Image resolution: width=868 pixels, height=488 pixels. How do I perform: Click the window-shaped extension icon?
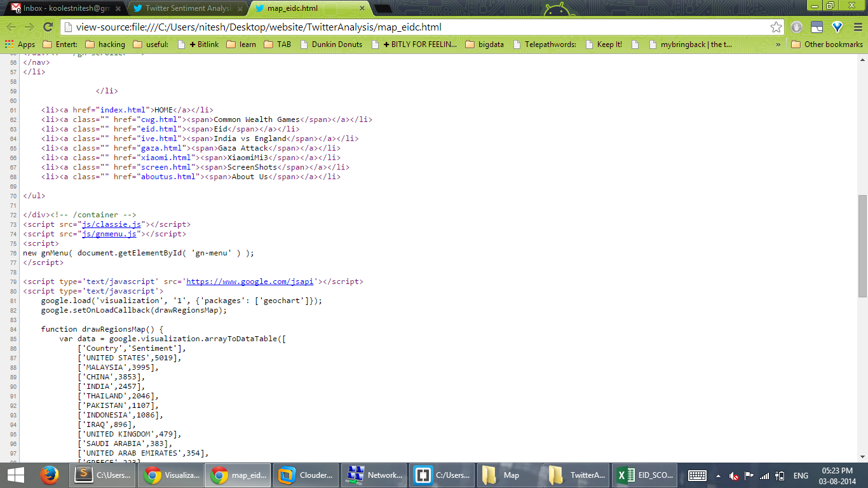click(x=817, y=27)
